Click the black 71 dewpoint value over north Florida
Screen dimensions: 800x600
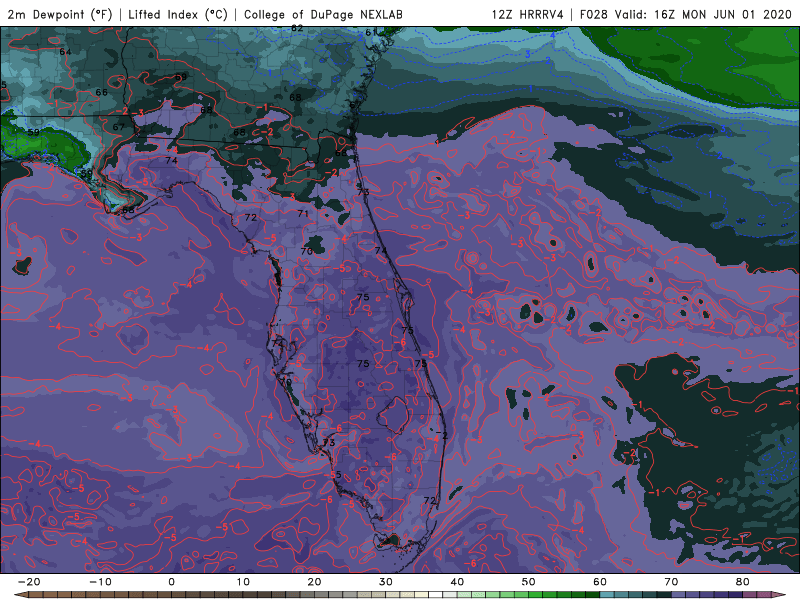303,214
